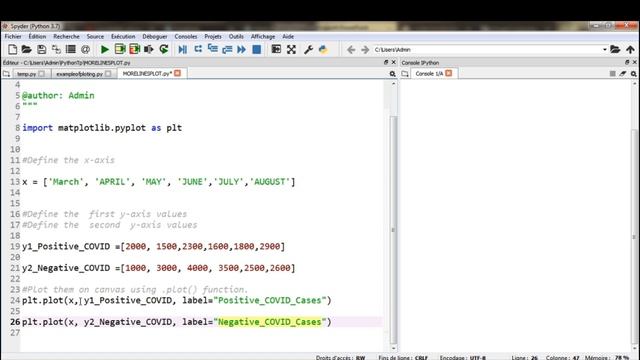Image resolution: width=640 pixels, height=360 pixels.
Task: Save the current file
Action: click(41, 49)
